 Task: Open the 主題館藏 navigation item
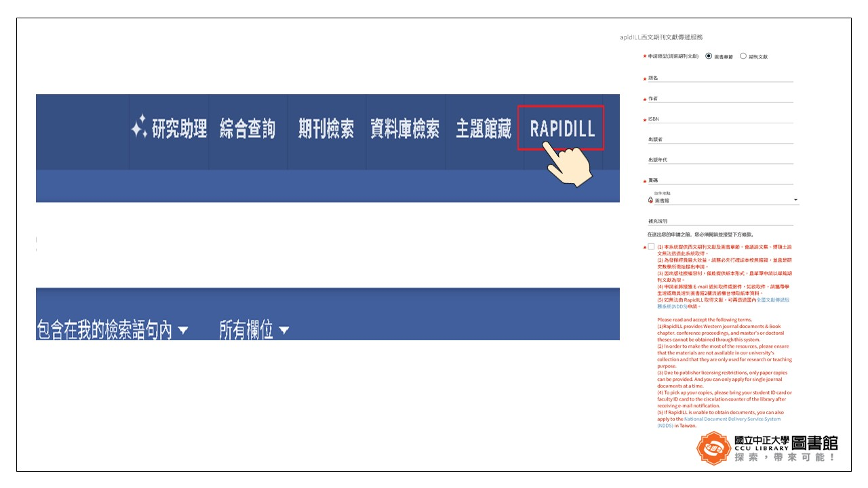coord(484,128)
